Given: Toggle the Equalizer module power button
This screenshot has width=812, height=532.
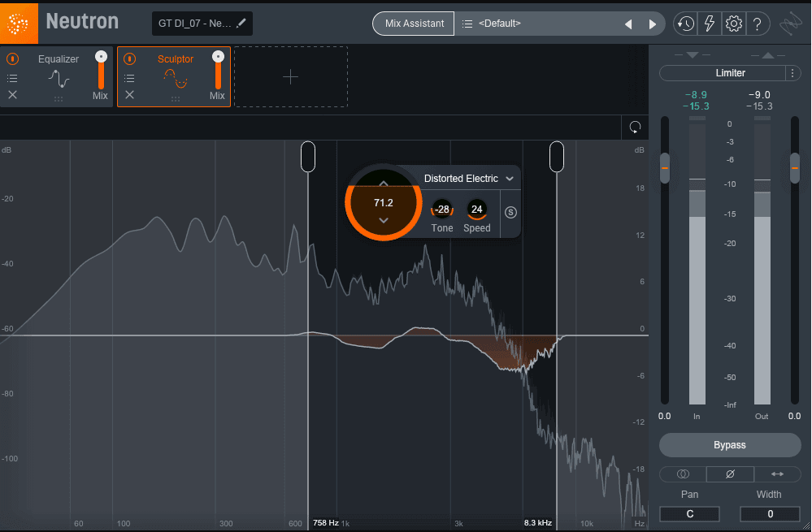Looking at the screenshot, I should pyautogui.click(x=13, y=59).
